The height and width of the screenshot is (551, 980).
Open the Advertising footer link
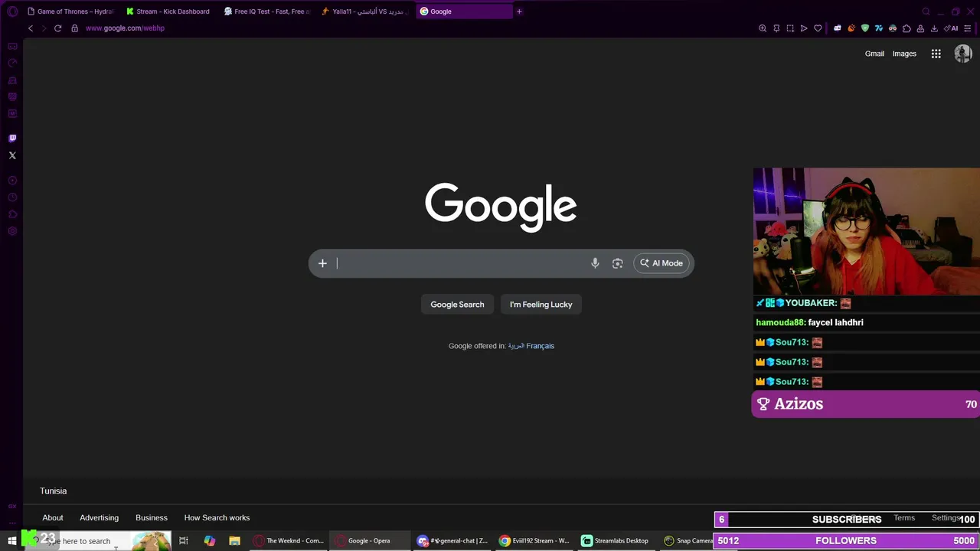[100, 518]
